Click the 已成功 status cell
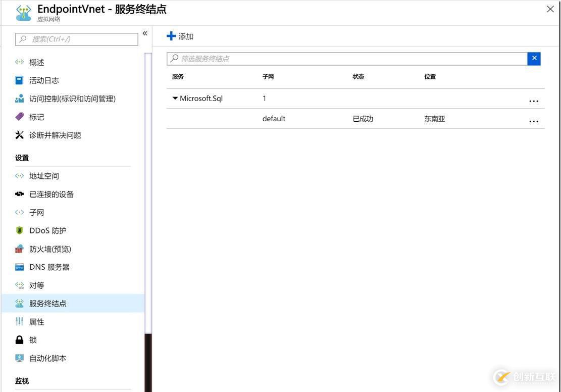This screenshot has height=392, width=561. coord(363,119)
